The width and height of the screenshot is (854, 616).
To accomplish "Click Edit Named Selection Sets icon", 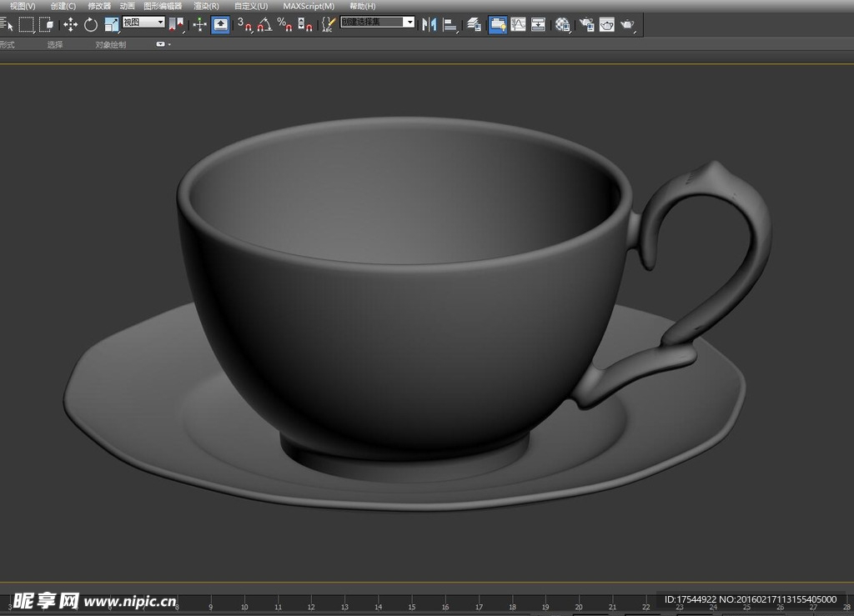I will tap(328, 24).
